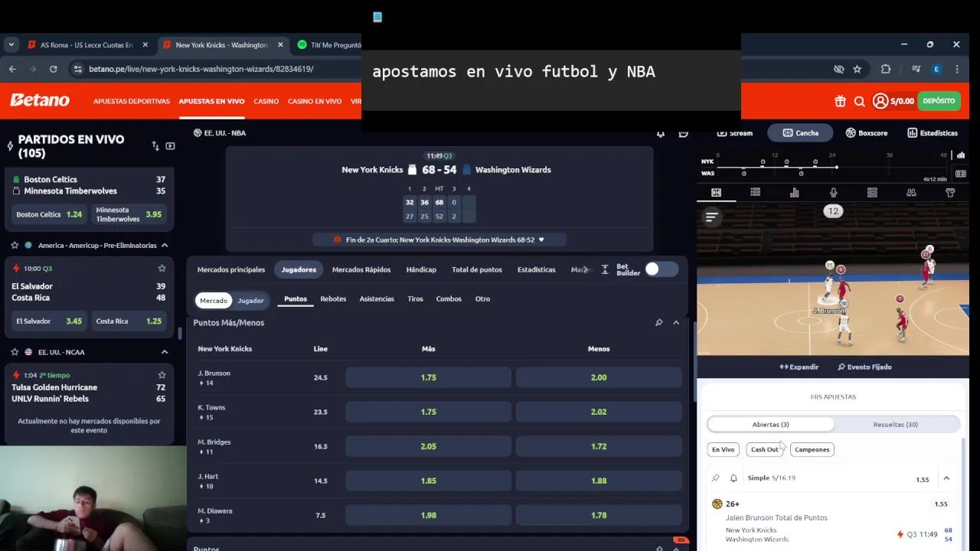The width and height of the screenshot is (980, 551).
Task: Click the browser address bar URL
Action: (x=201, y=69)
